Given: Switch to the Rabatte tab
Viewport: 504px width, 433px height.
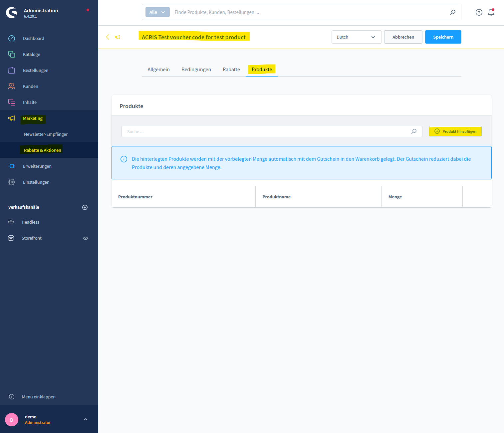Looking at the screenshot, I should [231, 70].
